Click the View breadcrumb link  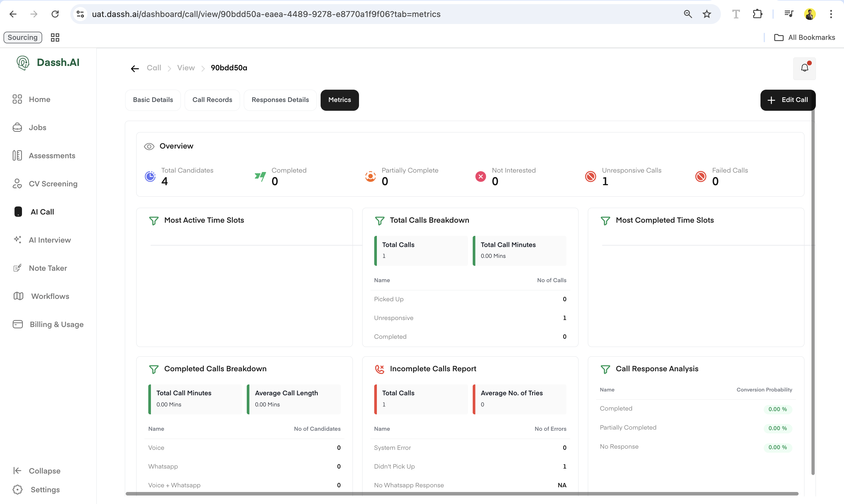[x=186, y=68]
